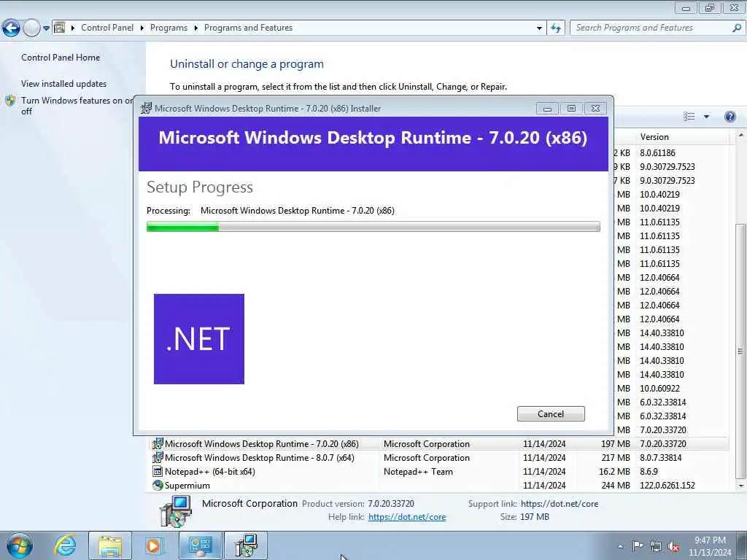Screen dimensions: 747x560
Task: Open Windows Media Player from taskbar
Action: click(154, 545)
